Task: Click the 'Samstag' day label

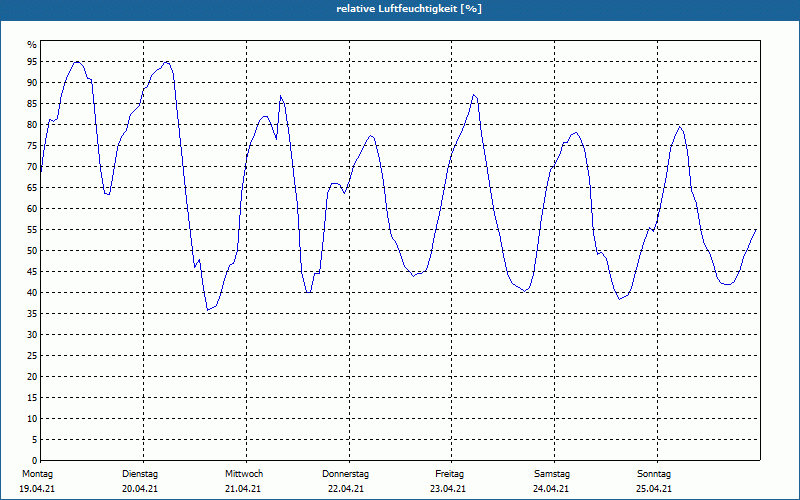Action: (x=552, y=474)
